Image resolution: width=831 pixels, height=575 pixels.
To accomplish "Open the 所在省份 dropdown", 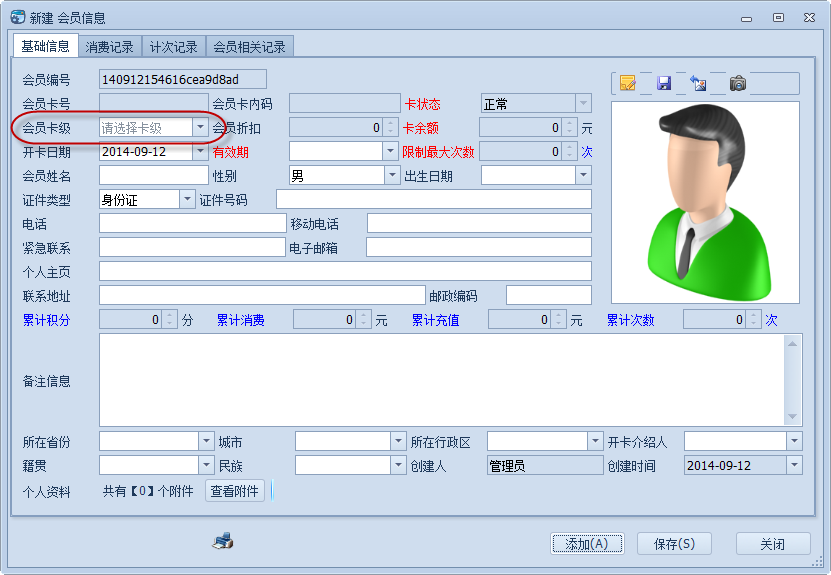I will point(206,441).
